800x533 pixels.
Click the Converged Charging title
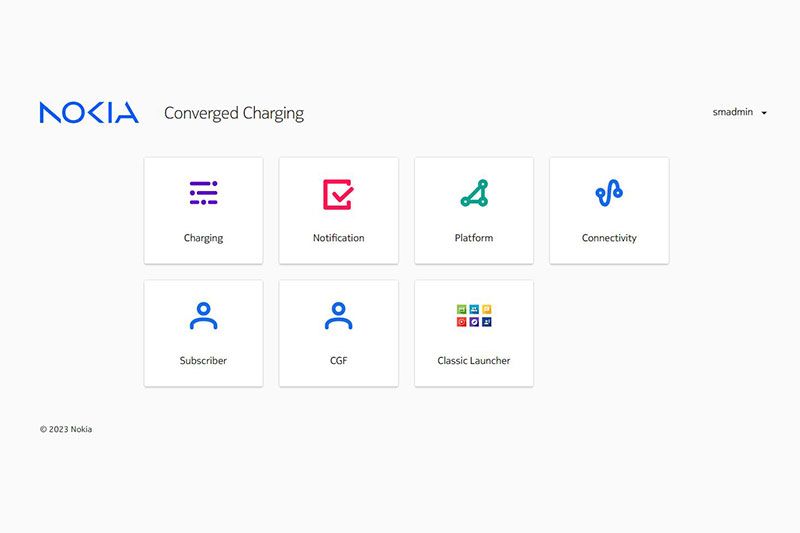pos(234,113)
